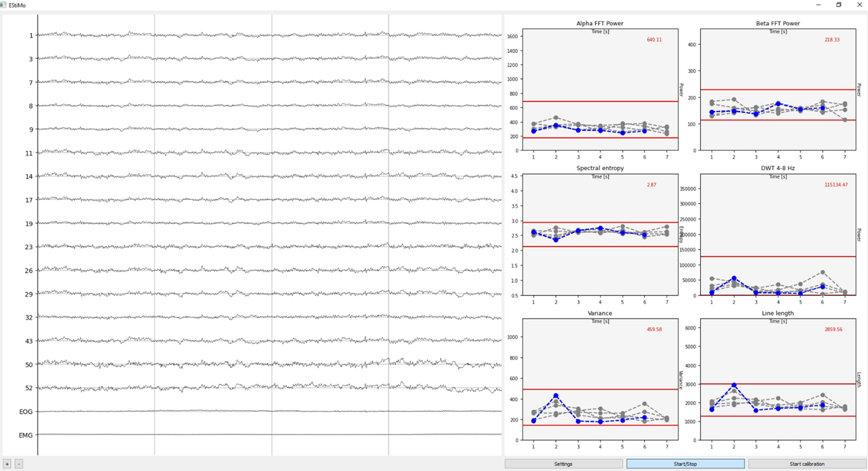The width and height of the screenshot is (868, 471).
Task: Click the minus zoom button below the EEG traces
Action: pos(19,464)
